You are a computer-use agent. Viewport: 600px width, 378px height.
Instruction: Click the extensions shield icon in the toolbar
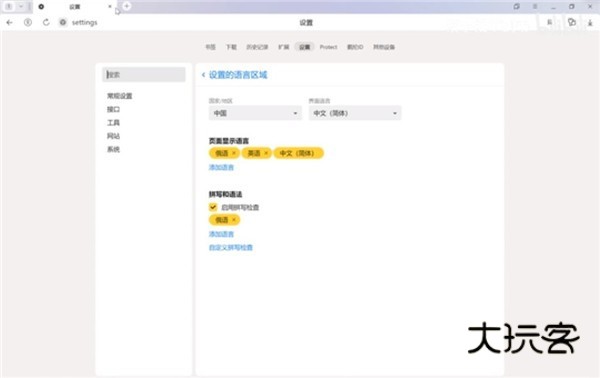(572, 22)
